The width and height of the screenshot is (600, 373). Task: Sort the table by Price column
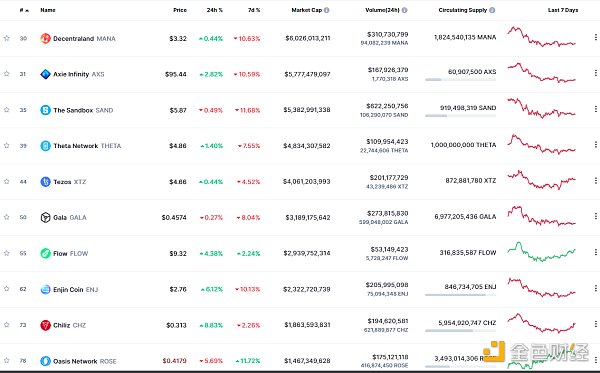click(180, 10)
